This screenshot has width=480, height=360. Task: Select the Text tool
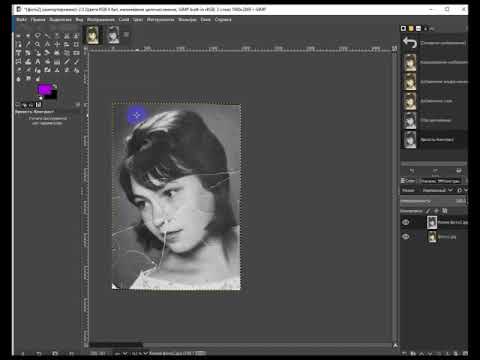pyautogui.click(x=38, y=62)
